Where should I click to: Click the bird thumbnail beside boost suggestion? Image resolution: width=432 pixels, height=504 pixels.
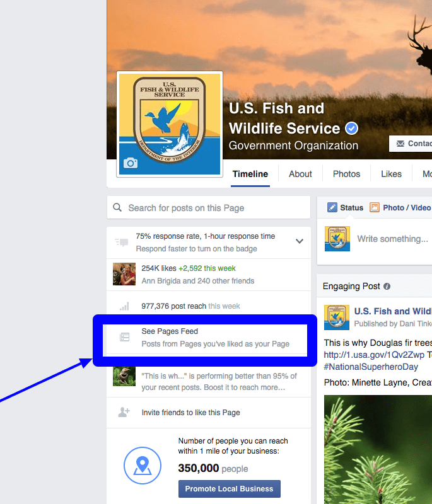pos(124,376)
